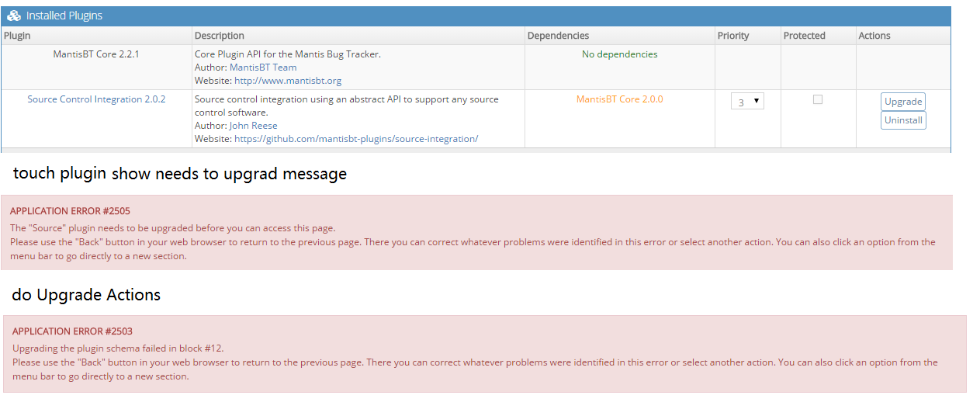Click the cubes icon beside Installed Plugins
980x409 pixels.
(x=14, y=16)
